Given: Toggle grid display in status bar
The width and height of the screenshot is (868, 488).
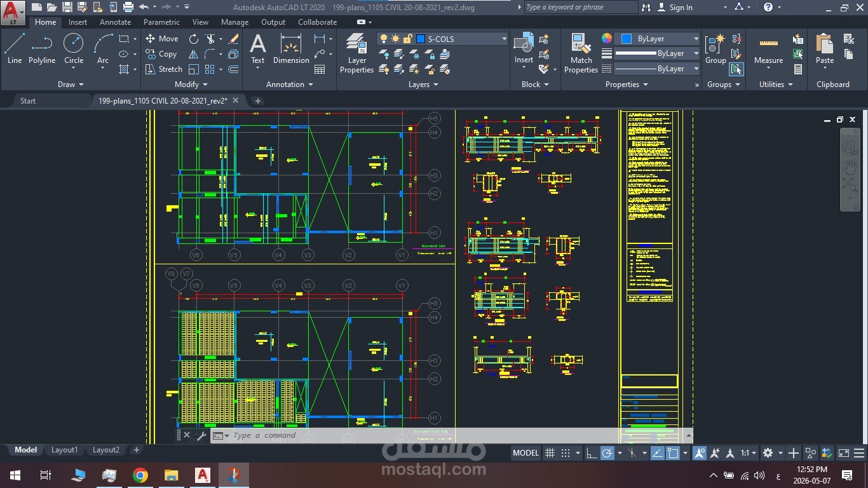Looking at the screenshot, I should coord(550,453).
